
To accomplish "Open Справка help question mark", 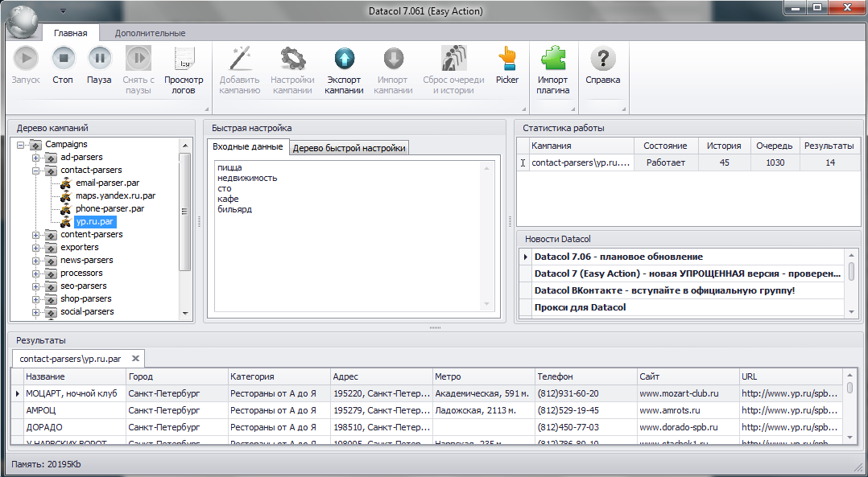I will pos(603,57).
